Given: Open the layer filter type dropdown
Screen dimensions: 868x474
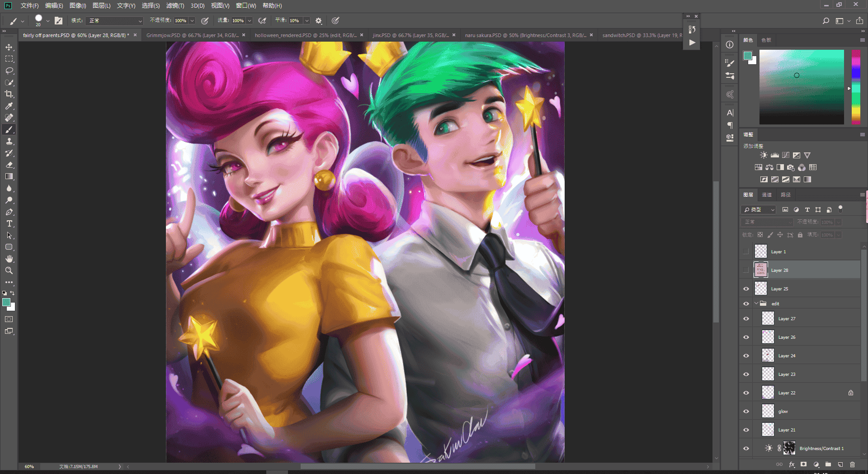Looking at the screenshot, I should (x=759, y=209).
